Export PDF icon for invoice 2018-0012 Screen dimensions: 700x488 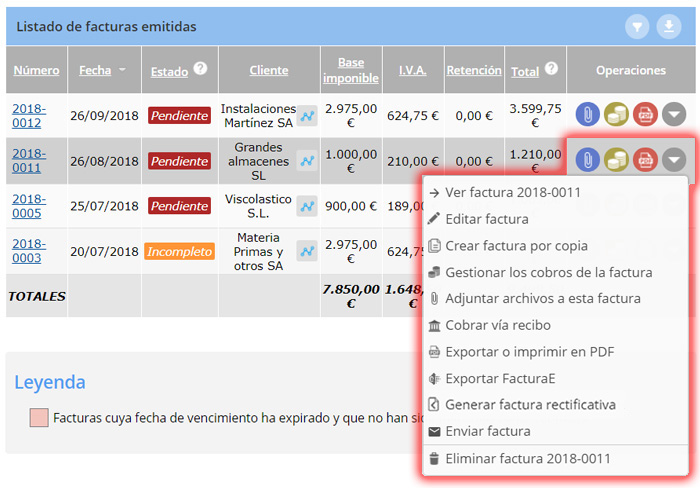(646, 114)
